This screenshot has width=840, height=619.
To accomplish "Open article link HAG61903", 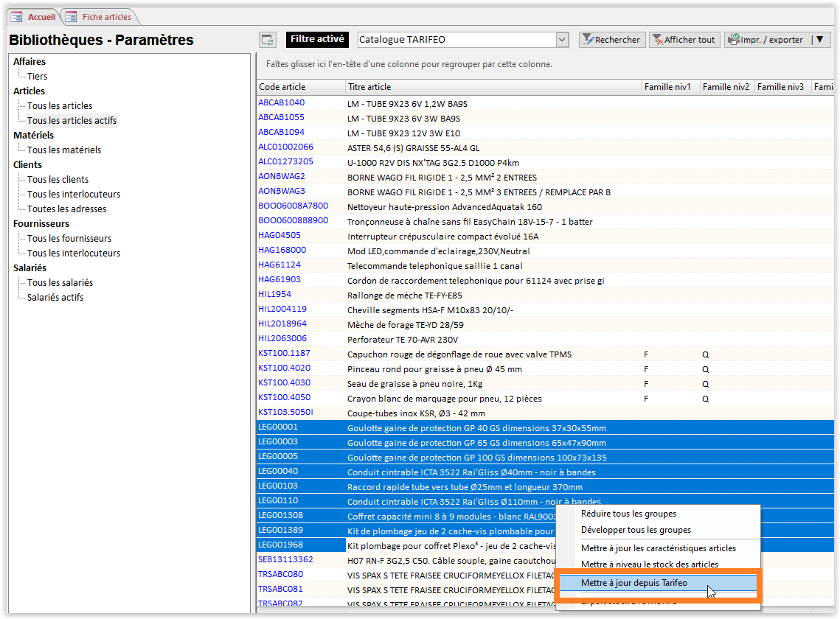I will point(280,280).
